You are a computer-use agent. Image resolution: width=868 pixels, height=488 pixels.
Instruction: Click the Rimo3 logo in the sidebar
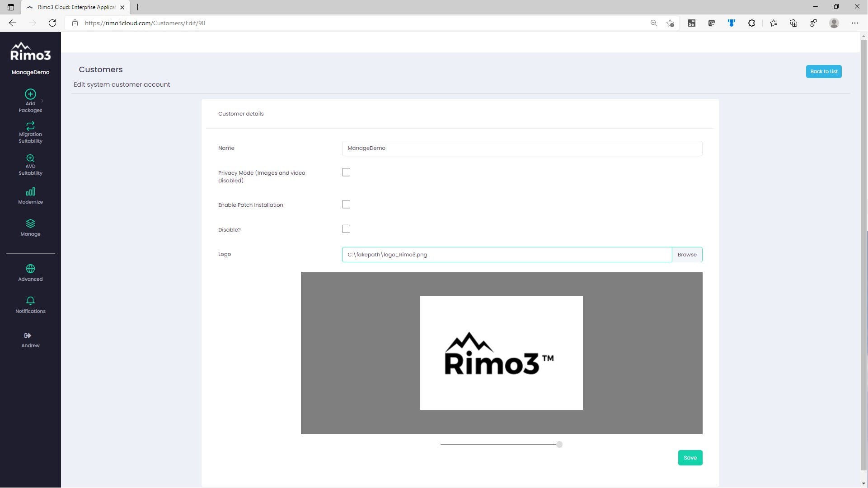[30, 51]
